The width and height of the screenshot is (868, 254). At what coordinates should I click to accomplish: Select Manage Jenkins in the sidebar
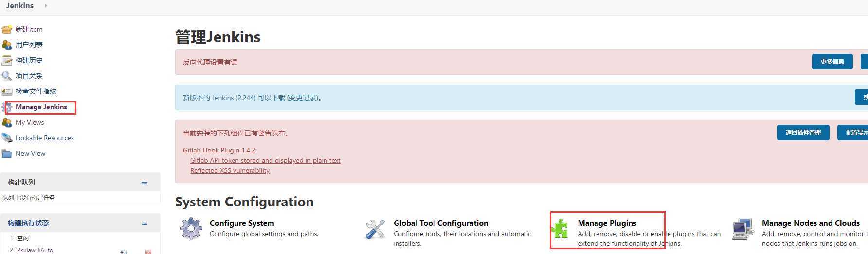[x=41, y=107]
